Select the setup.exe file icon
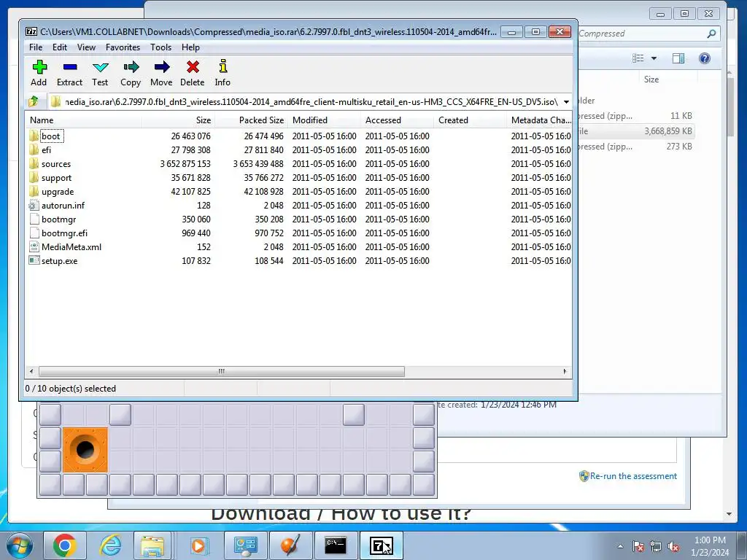Viewport: 747px width, 560px height. [x=34, y=260]
